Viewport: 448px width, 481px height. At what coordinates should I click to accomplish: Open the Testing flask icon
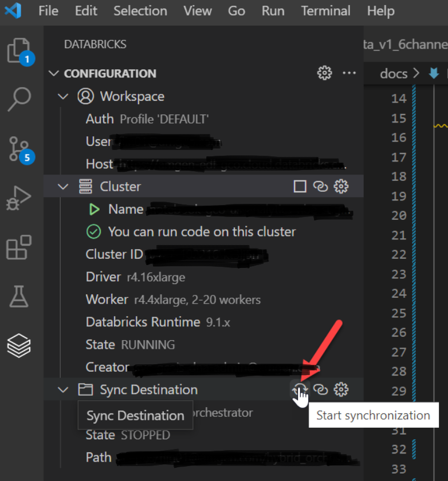[x=19, y=296]
